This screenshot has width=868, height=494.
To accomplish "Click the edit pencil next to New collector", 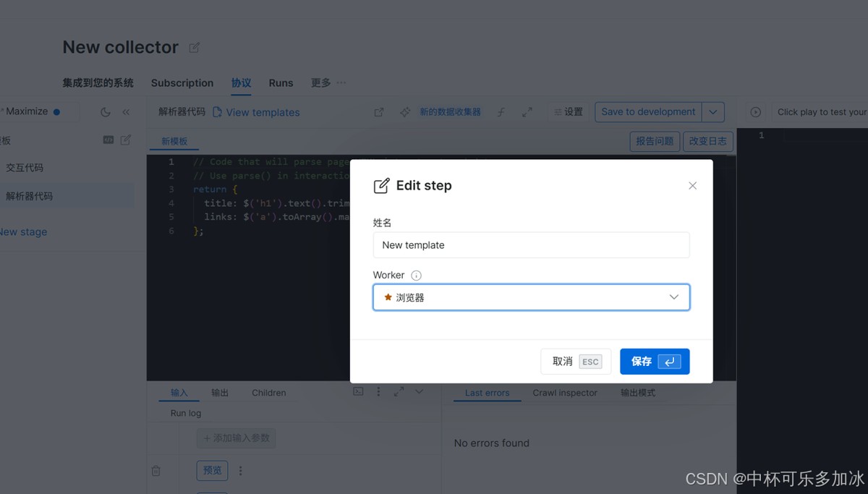I will click(194, 48).
